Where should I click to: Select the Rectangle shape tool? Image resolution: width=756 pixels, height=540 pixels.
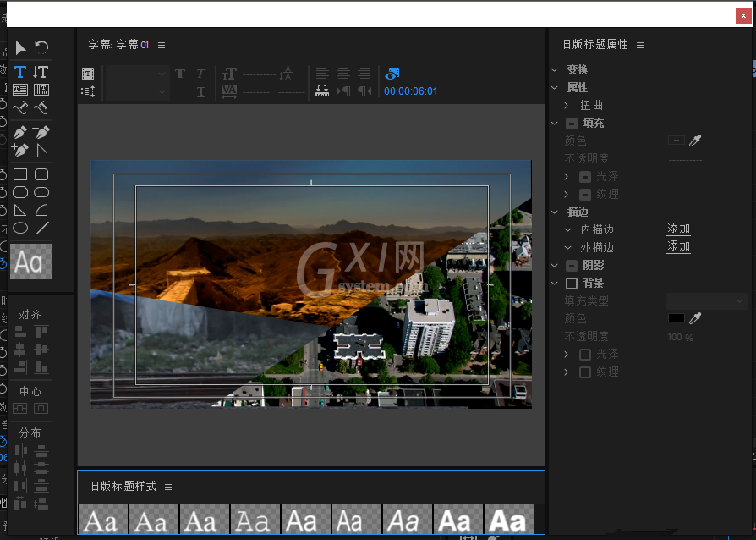click(x=20, y=174)
